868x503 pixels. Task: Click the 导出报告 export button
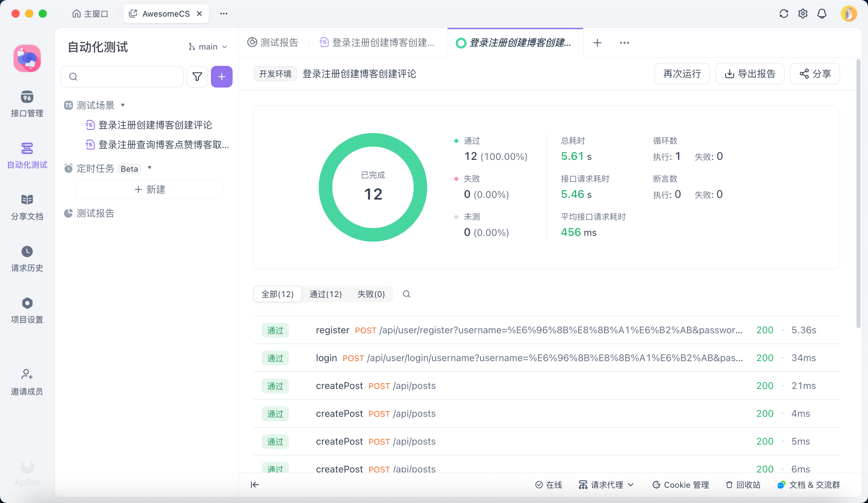pos(750,74)
